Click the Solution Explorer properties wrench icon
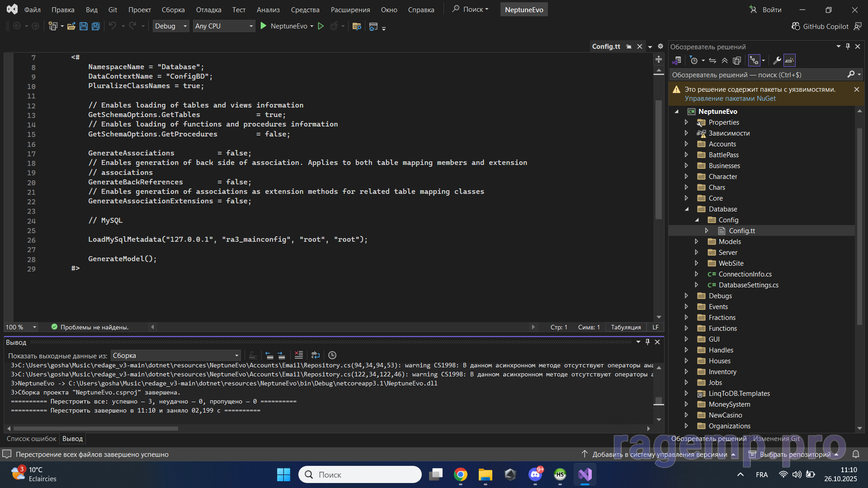The height and width of the screenshot is (488, 868). tap(777, 61)
